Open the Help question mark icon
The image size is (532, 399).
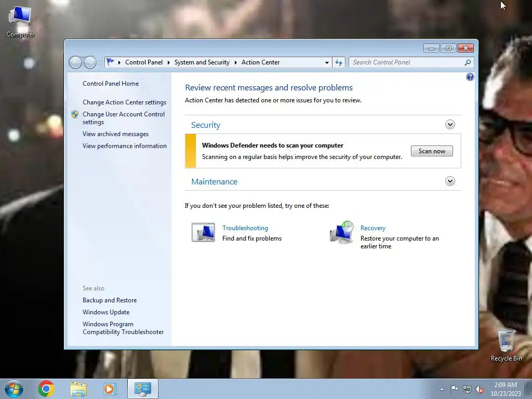tap(470, 77)
